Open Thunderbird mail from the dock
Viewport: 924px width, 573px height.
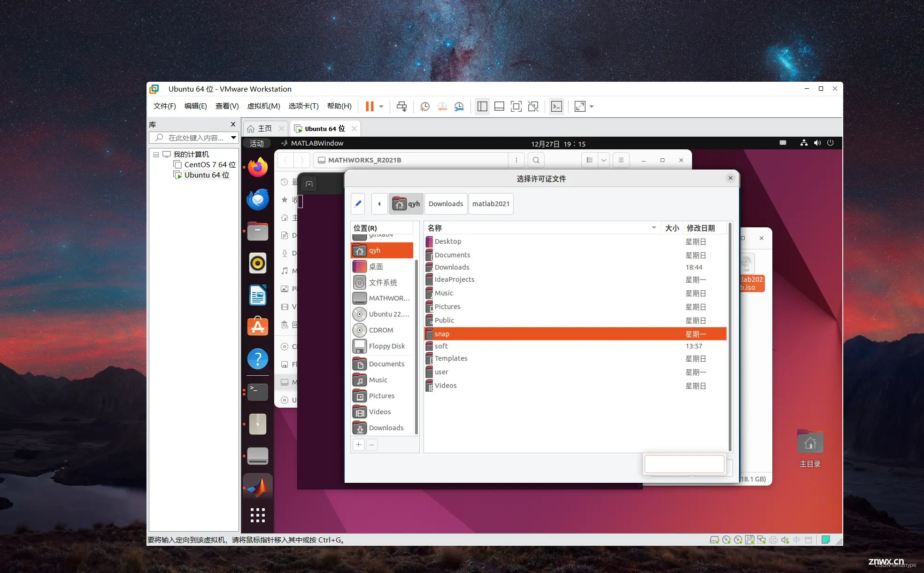[x=258, y=200]
